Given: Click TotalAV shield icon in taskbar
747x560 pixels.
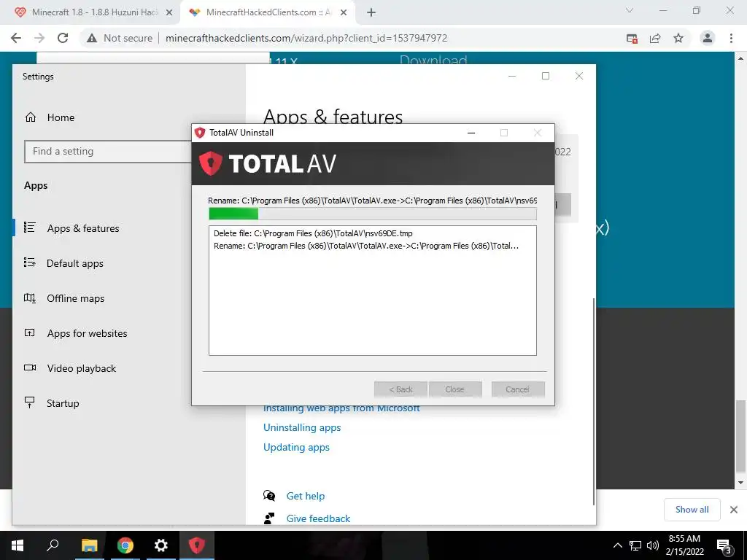Looking at the screenshot, I should [197, 545].
